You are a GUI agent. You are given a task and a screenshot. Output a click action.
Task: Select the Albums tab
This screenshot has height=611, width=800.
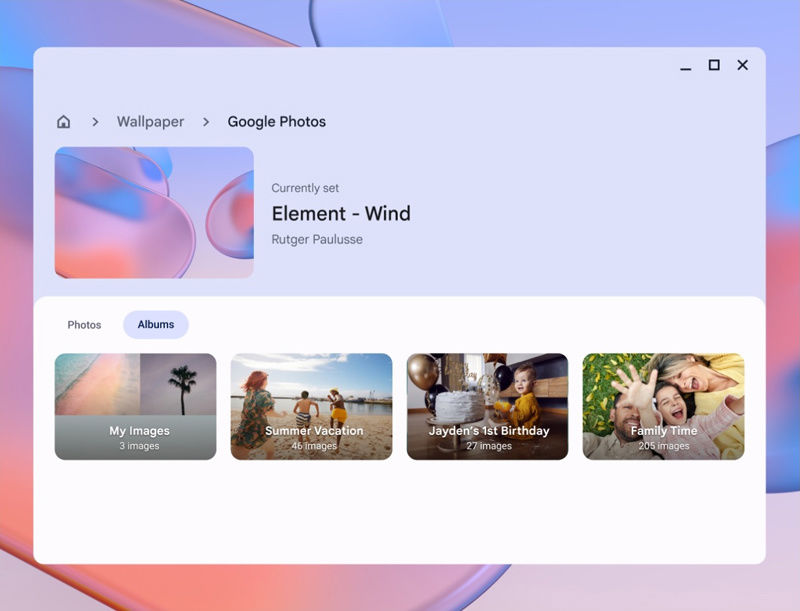coord(156,324)
